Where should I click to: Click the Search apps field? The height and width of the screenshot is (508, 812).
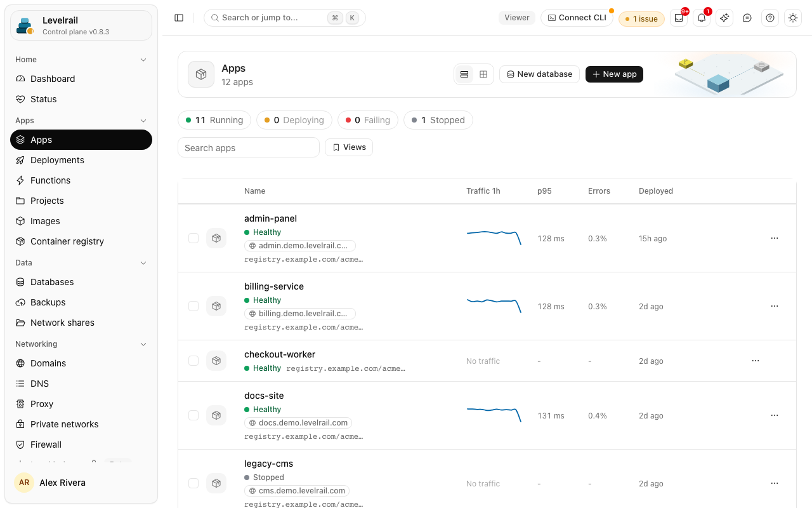(249, 147)
